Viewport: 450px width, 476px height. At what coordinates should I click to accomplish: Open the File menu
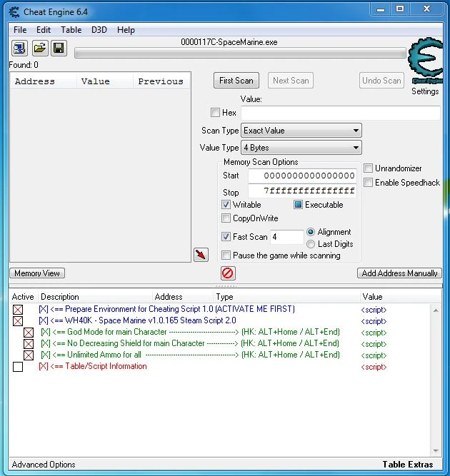[x=20, y=30]
